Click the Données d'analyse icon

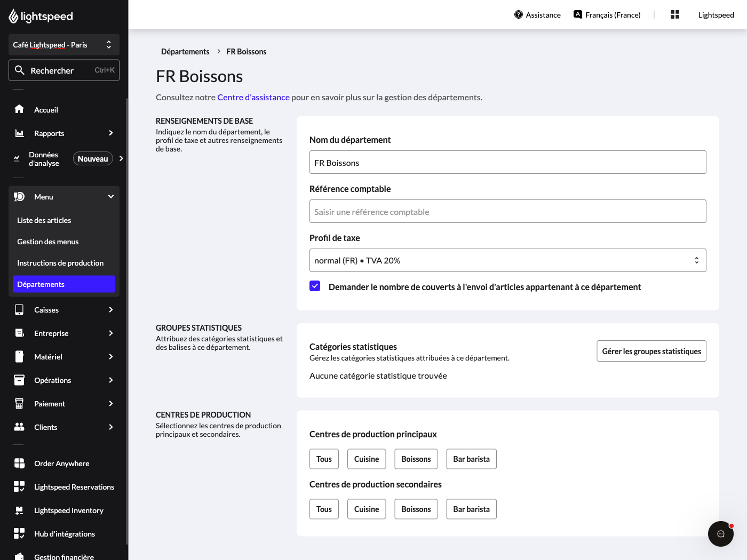coord(17,158)
